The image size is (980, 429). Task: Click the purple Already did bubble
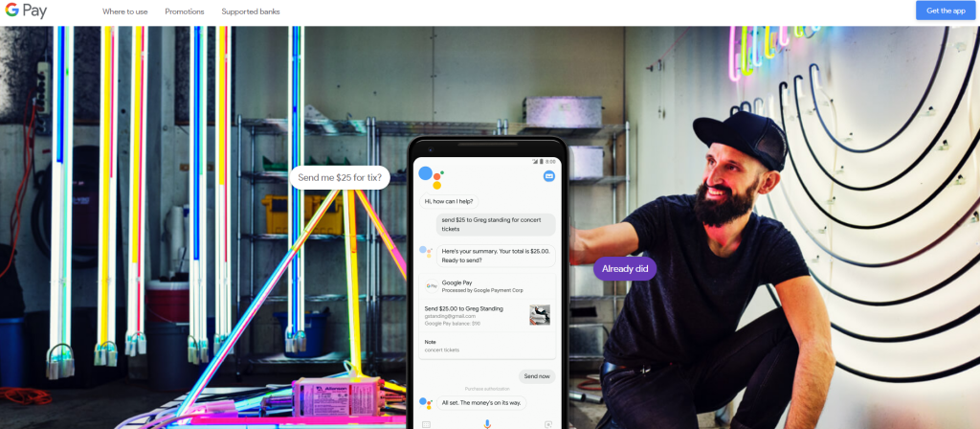point(625,269)
